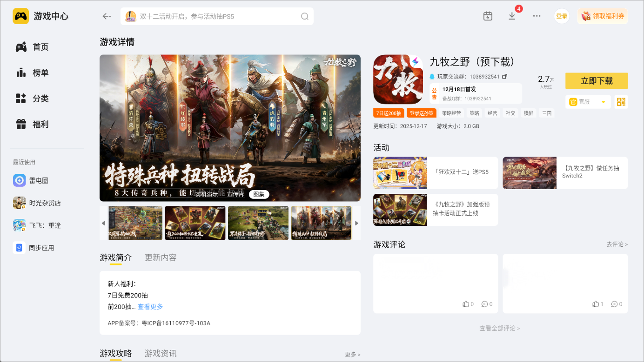The height and width of the screenshot is (362, 644).
Task: Open the 「狂欢双十二」送PS5 activity card
Action: click(x=436, y=173)
